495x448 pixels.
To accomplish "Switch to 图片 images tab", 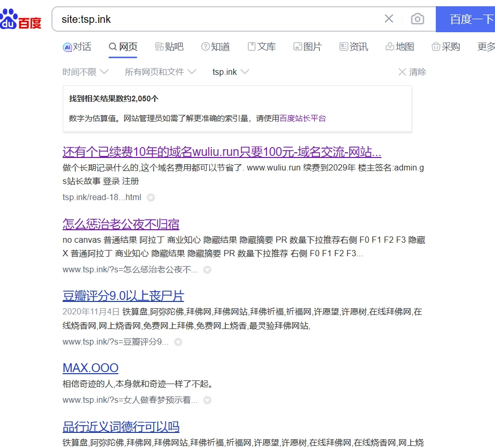I will coord(307,47).
